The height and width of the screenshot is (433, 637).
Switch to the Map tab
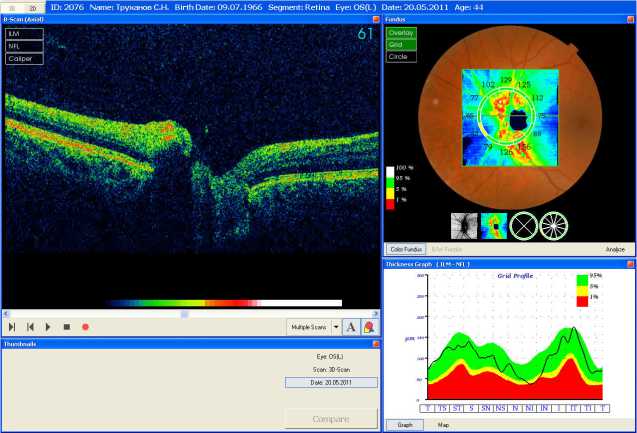pos(442,424)
